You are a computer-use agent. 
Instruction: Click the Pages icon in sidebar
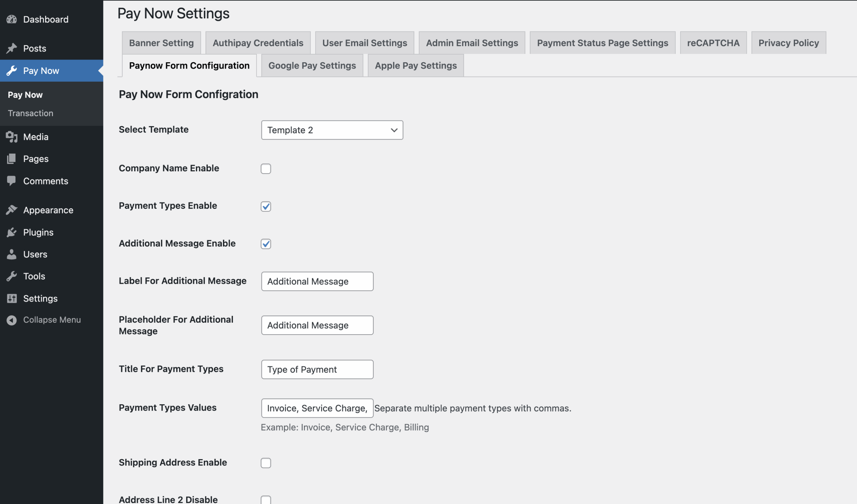click(x=12, y=159)
